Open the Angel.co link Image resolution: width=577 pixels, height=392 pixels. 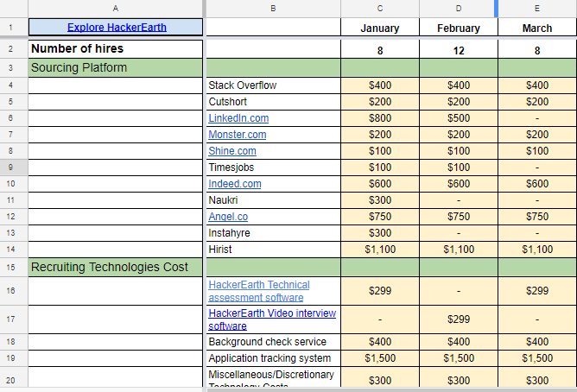click(228, 217)
